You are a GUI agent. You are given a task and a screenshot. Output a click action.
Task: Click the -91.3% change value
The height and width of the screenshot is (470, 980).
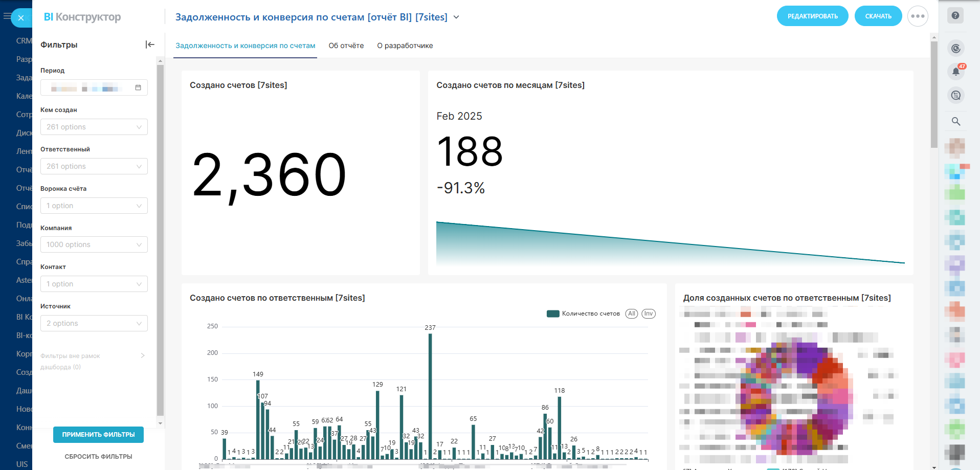click(x=461, y=188)
